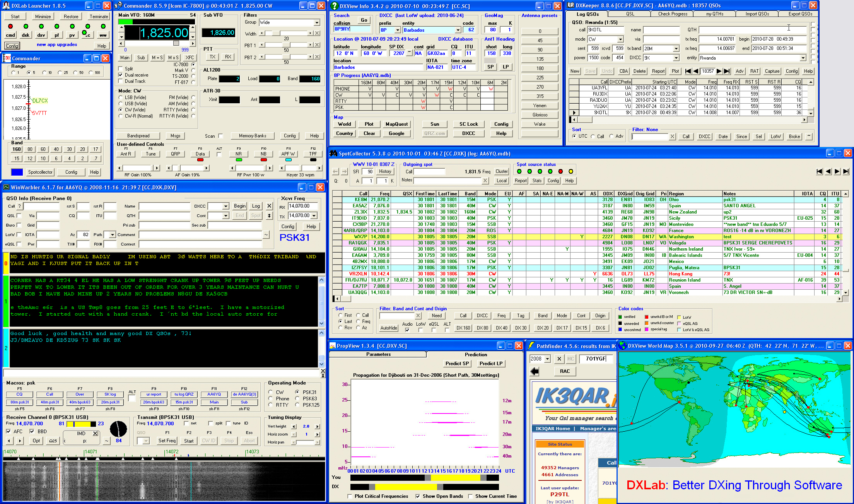Viewport: 854px width, 504px height.
Task: Go to previous QSO in DXKeeper log
Action: pyautogui.click(x=696, y=71)
